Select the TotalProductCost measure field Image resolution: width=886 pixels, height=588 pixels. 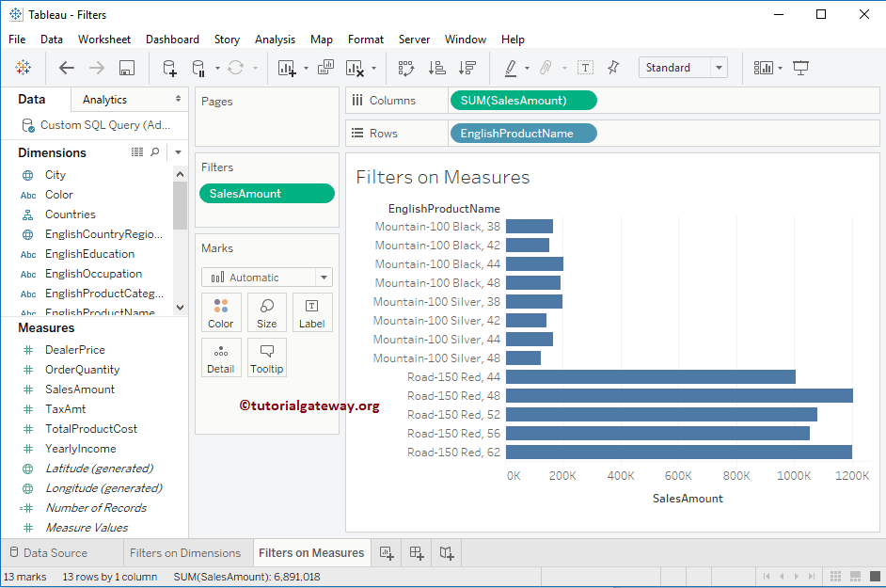click(x=91, y=429)
